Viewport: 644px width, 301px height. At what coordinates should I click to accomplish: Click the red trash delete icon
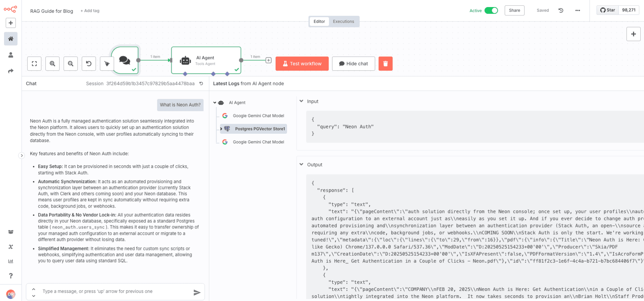point(385,63)
